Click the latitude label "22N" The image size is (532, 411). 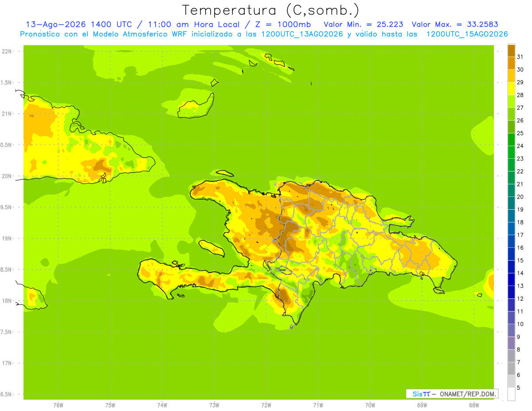click(7, 51)
